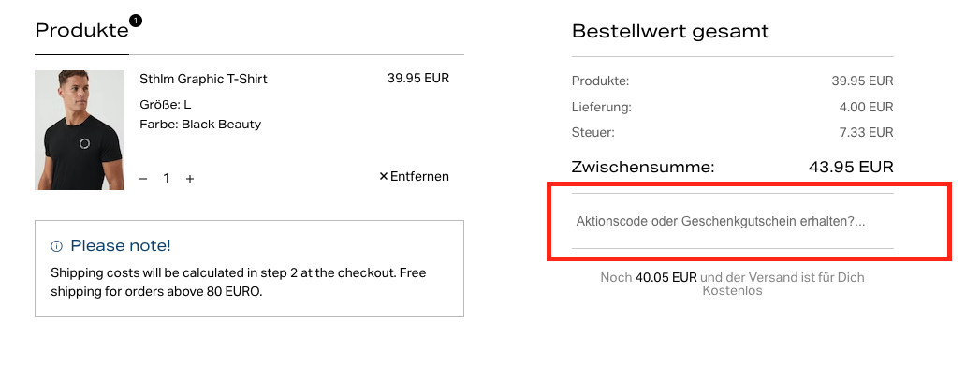Click the Please note! heading
Viewport: 980px width, 367px height.
tap(120, 245)
